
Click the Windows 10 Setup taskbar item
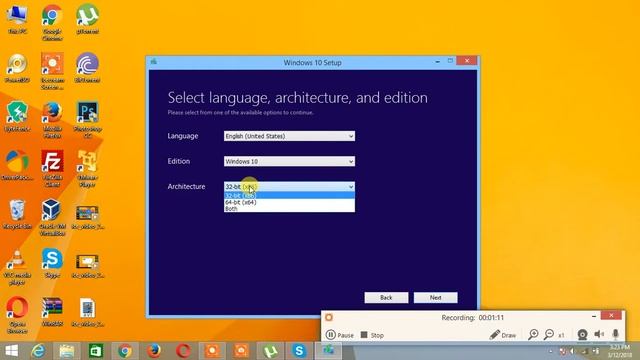(328, 351)
